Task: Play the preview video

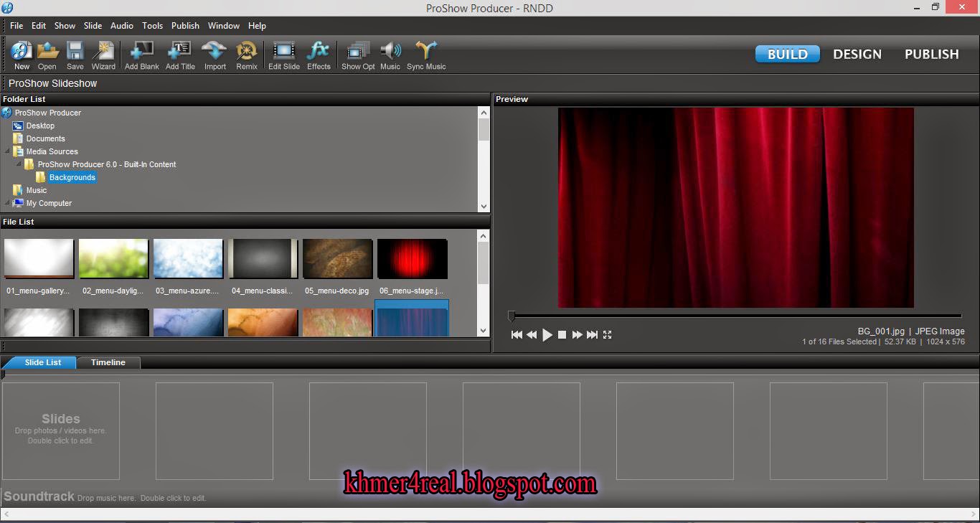Action: 547,334
